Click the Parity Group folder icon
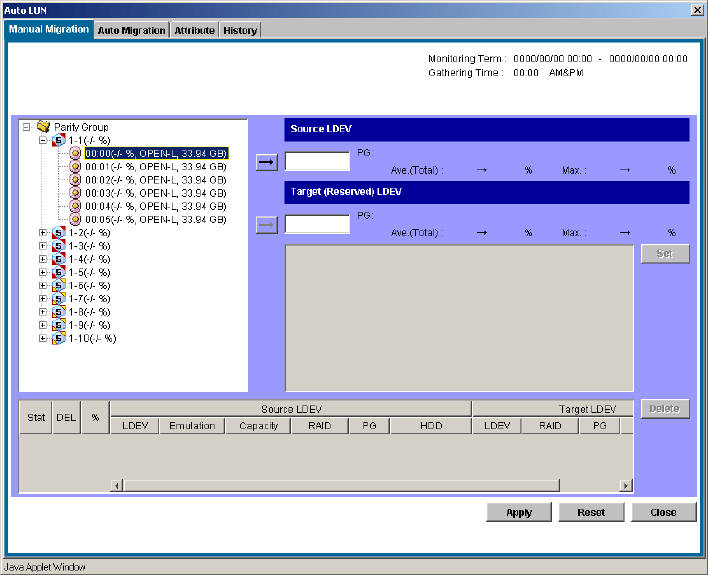The image size is (708, 575). 43,127
